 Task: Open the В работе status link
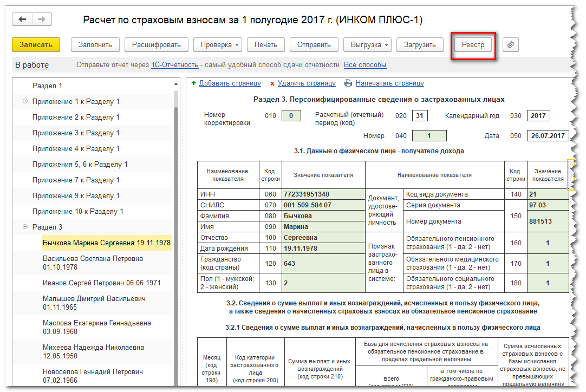coord(32,65)
